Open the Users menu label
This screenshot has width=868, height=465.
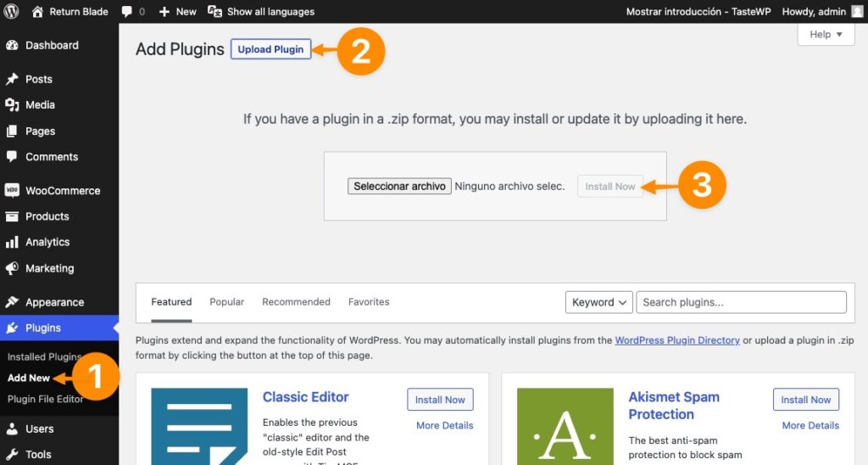click(39, 429)
